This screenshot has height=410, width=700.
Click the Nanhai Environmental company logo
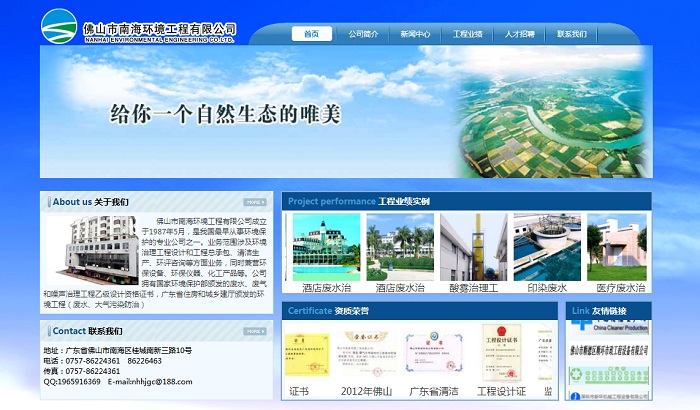tap(138, 27)
